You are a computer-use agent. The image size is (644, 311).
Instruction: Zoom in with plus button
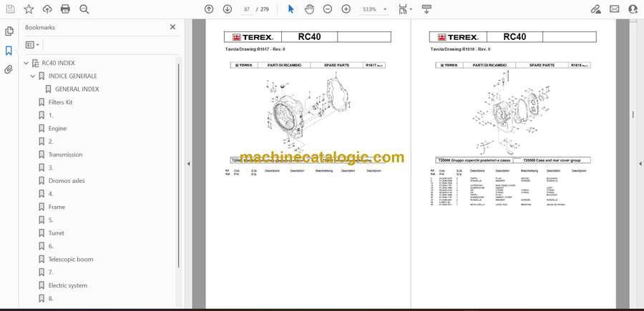346,9
